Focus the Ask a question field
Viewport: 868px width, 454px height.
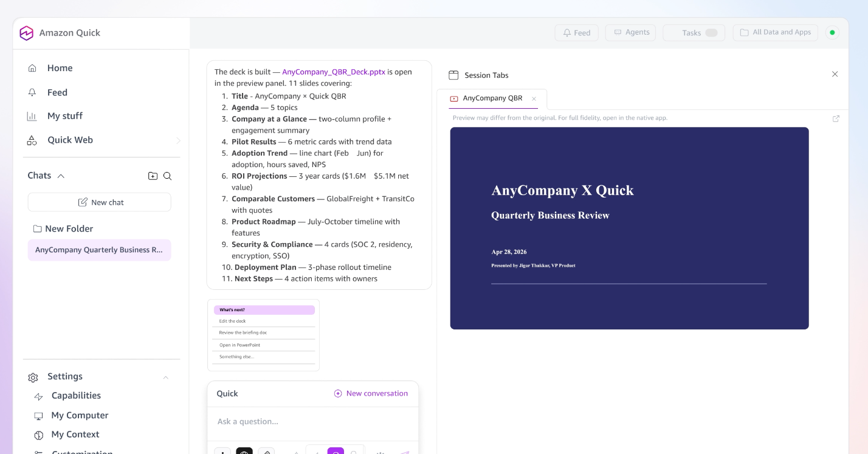(x=312, y=422)
